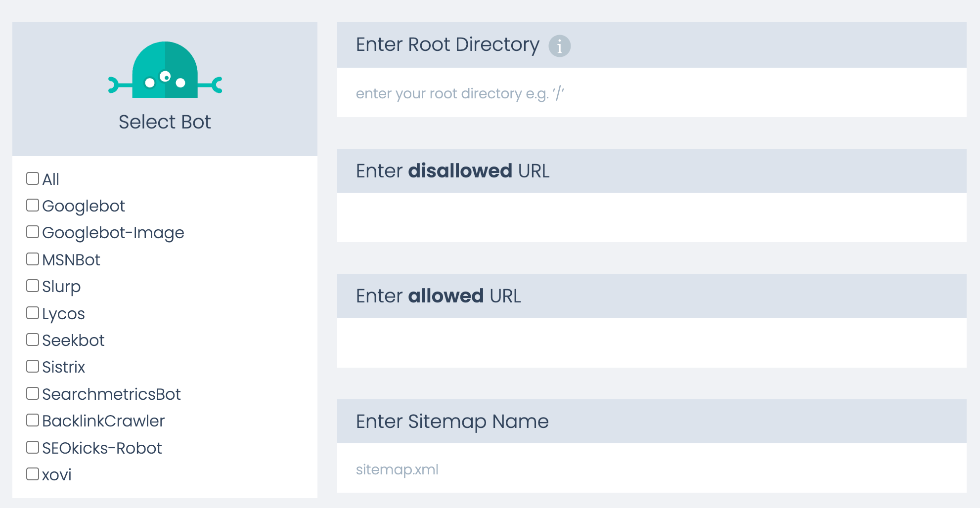
Task: Enable the SEOkicks-Robot checkbox
Action: 33,447
